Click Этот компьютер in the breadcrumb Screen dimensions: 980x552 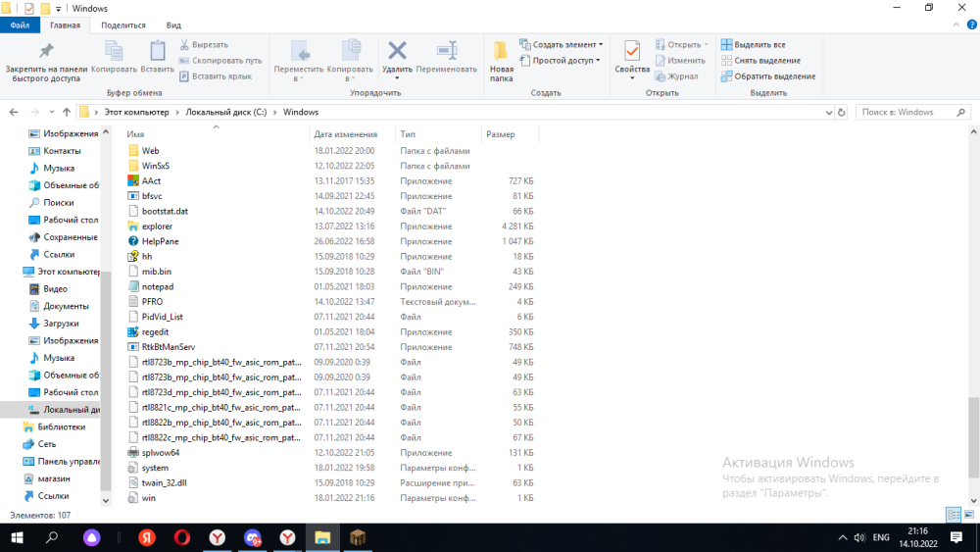pos(136,113)
